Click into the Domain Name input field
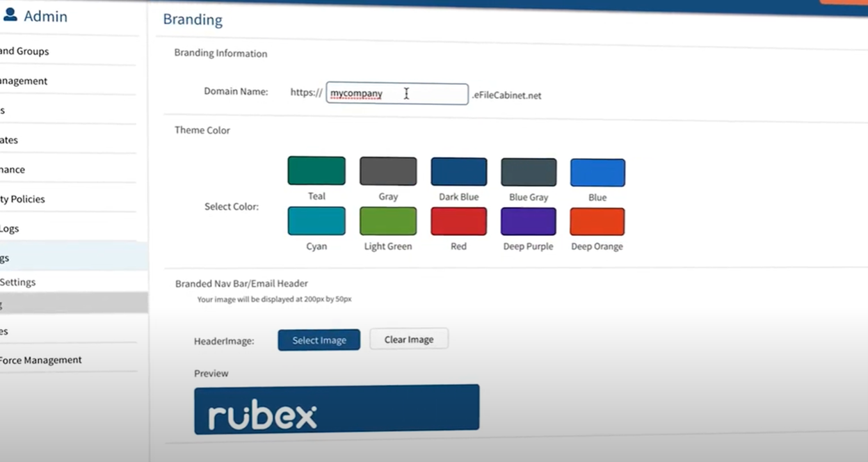Viewport: 868px width, 462px height. [397, 94]
